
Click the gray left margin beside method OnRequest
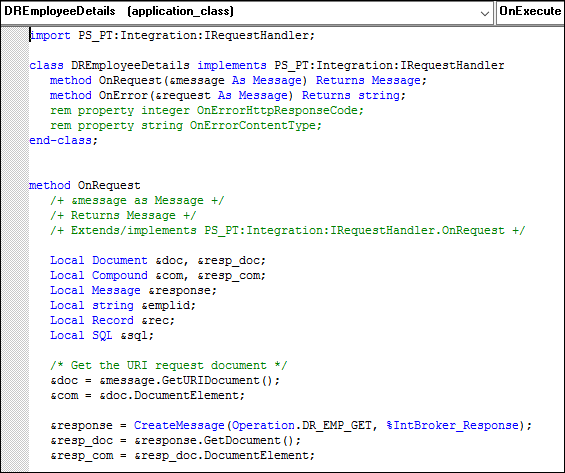click(x=15, y=185)
